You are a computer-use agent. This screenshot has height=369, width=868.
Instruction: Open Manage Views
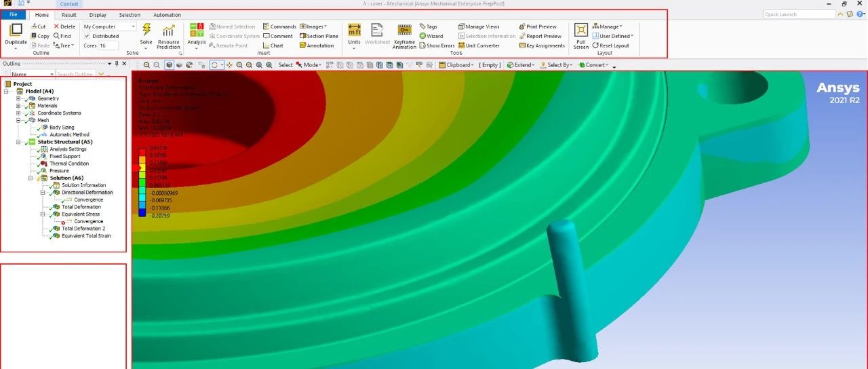pos(478,26)
